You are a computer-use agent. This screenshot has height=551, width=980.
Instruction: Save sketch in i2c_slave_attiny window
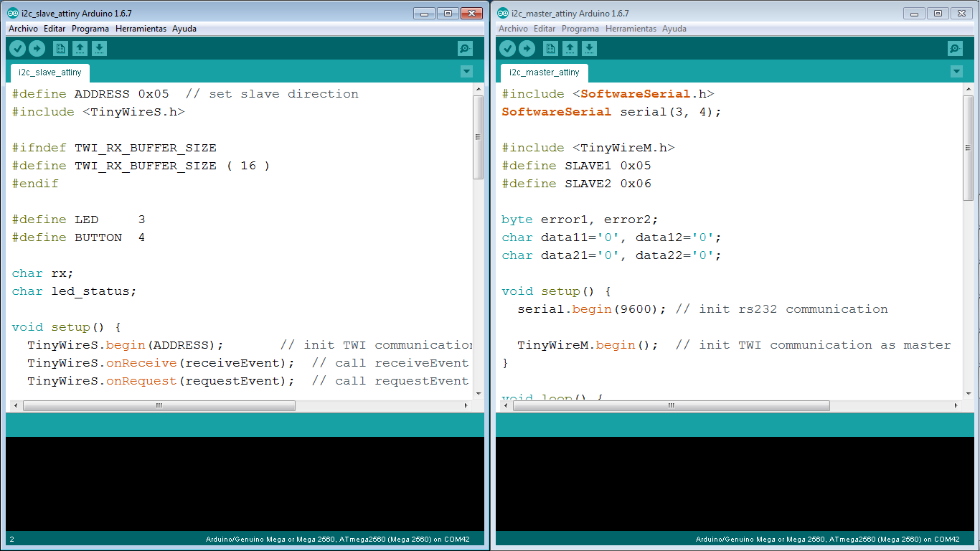[100, 48]
